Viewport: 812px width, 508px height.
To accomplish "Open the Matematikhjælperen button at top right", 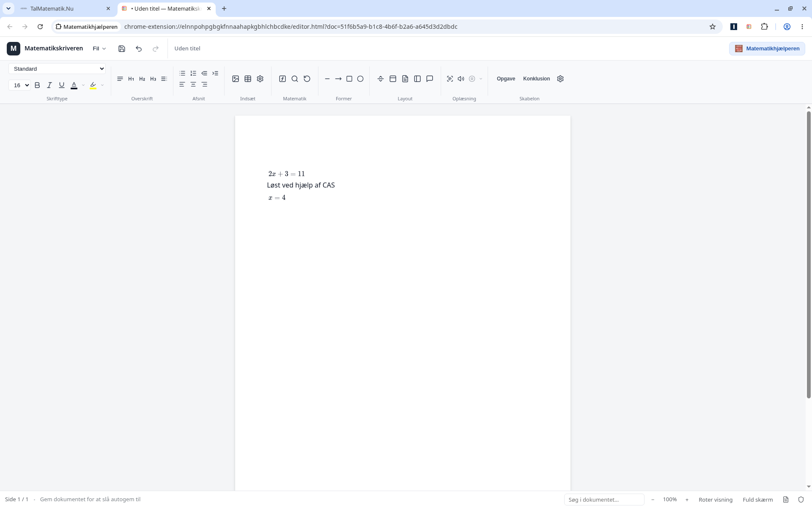I will (x=767, y=49).
